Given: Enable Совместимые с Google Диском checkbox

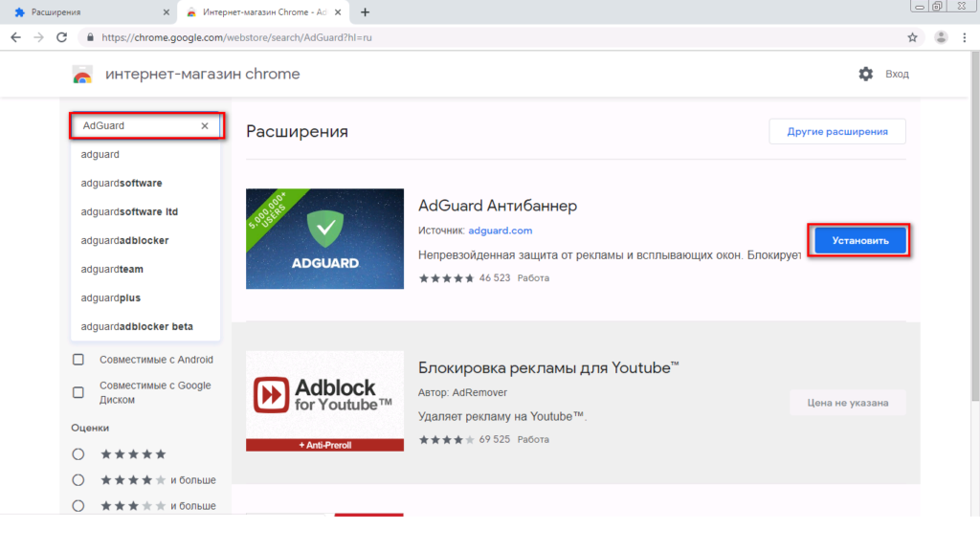Looking at the screenshot, I should point(78,392).
